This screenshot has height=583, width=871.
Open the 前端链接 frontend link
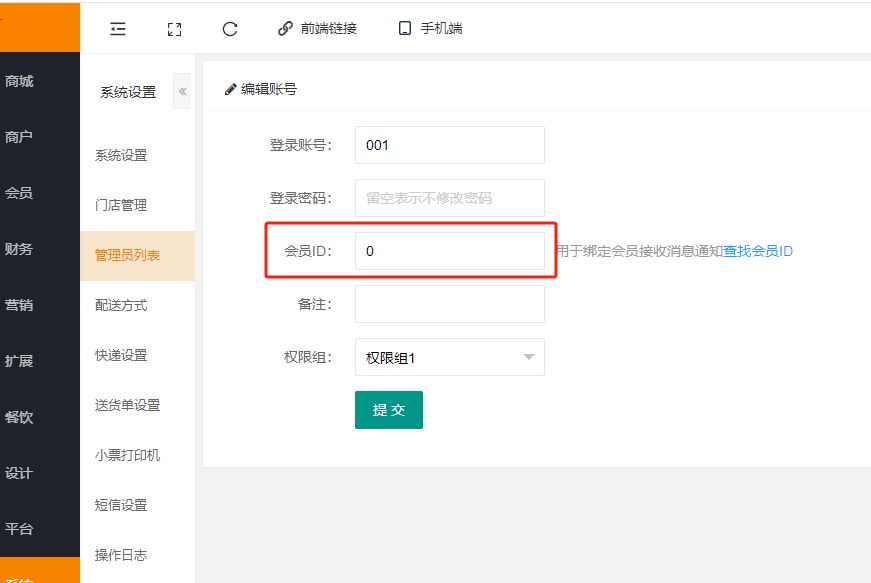[317, 29]
